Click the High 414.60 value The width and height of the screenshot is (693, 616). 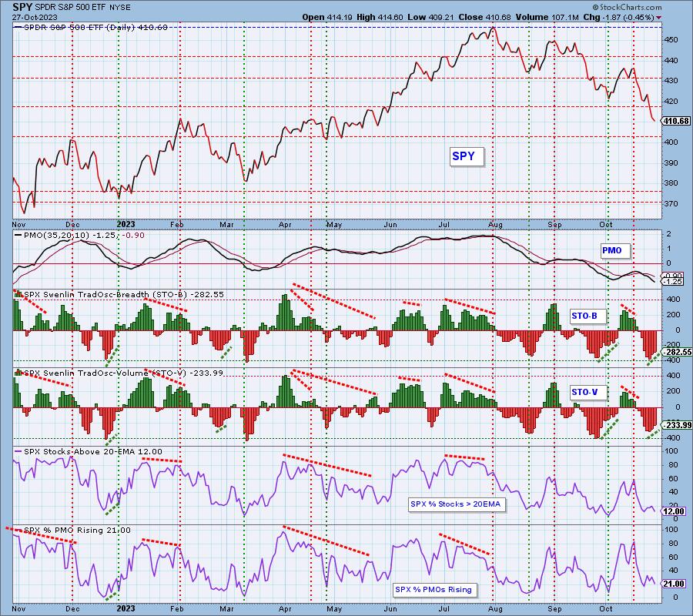[380, 17]
